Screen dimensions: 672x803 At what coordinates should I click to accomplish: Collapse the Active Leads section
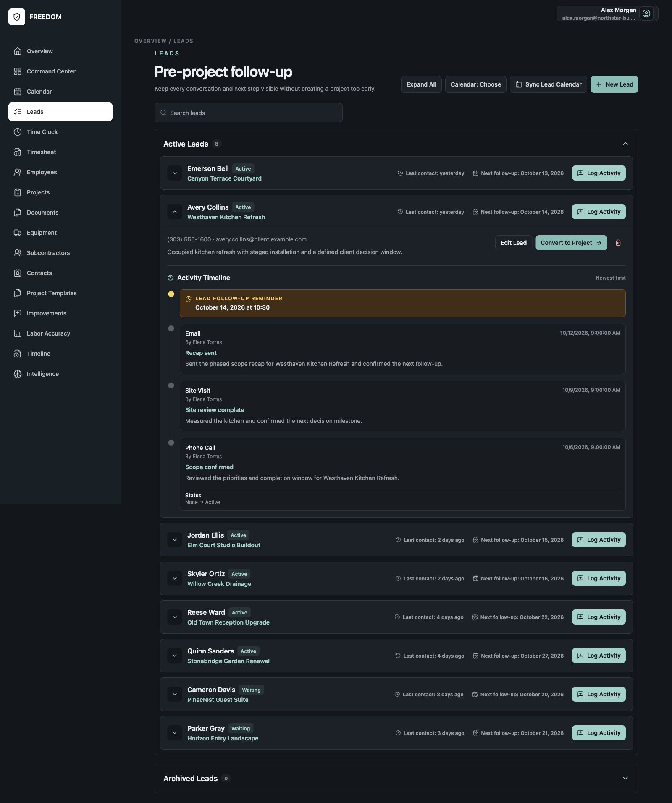click(625, 144)
